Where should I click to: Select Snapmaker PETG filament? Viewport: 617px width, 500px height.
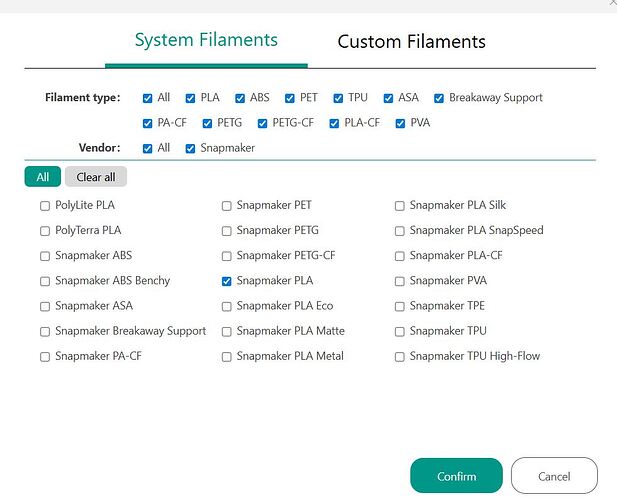click(x=227, y=231)
